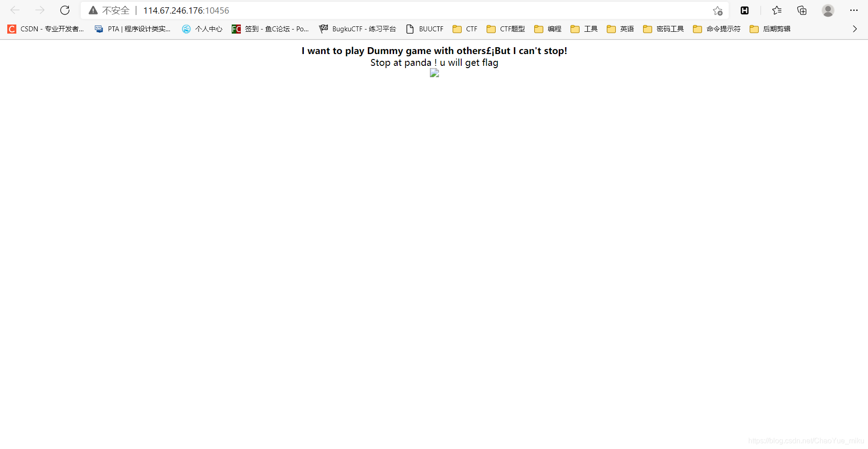This screenshot has width=868, height=449.
Task: Add the current page to favorites
Action: 718,11
